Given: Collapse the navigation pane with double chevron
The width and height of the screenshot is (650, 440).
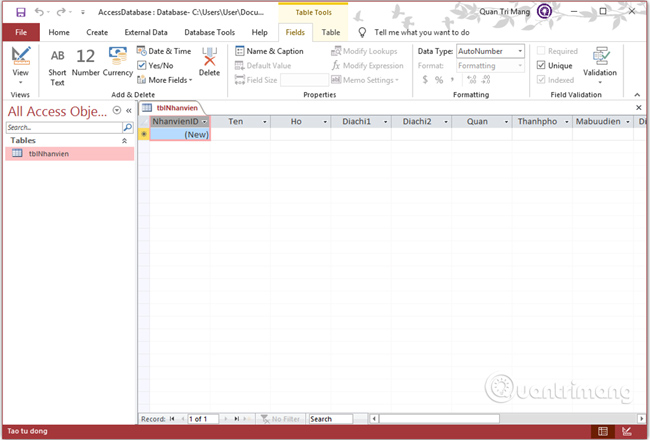Looking at the screenshot, I should pos(129,110).
